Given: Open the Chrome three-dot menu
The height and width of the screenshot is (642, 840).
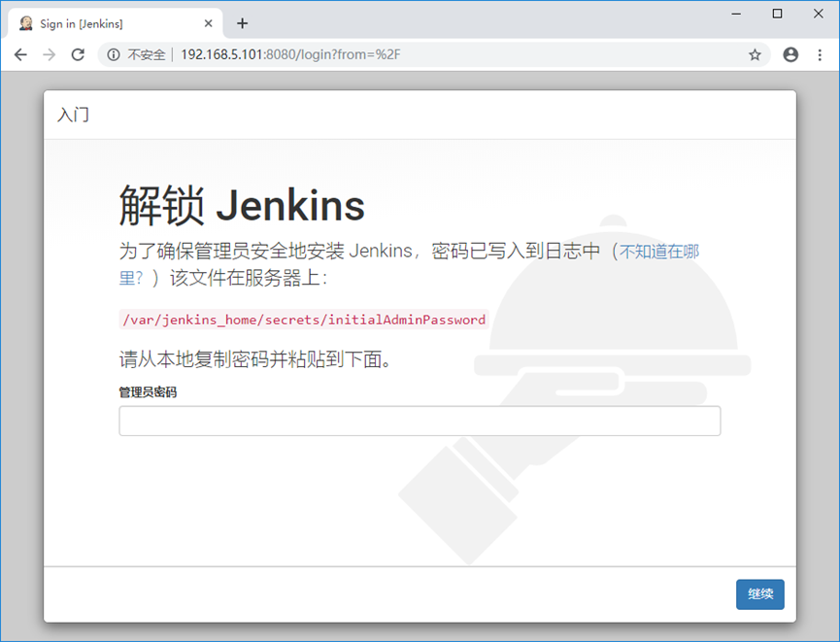Looking at the screenshot, I should (820, 54).
